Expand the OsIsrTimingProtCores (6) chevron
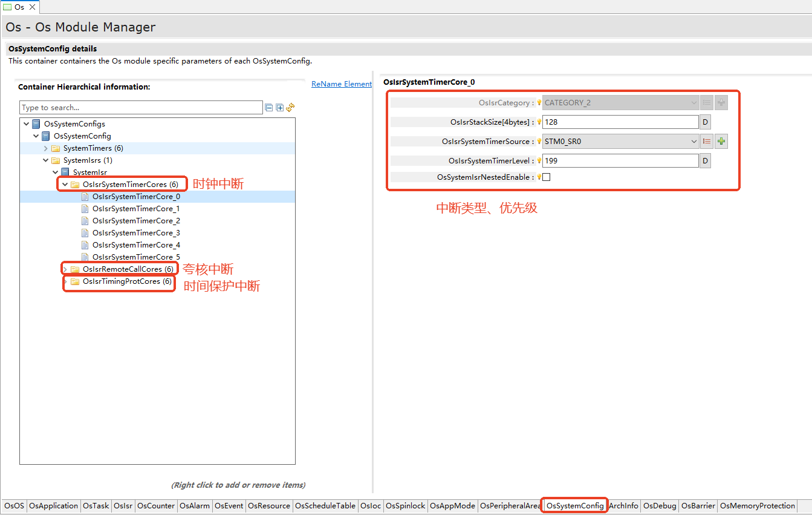 point(65,281)
